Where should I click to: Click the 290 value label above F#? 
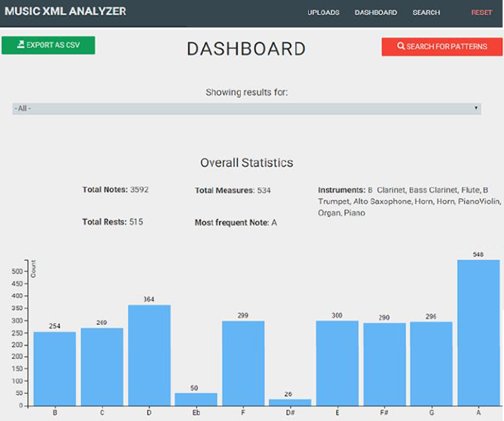point(384,317)
